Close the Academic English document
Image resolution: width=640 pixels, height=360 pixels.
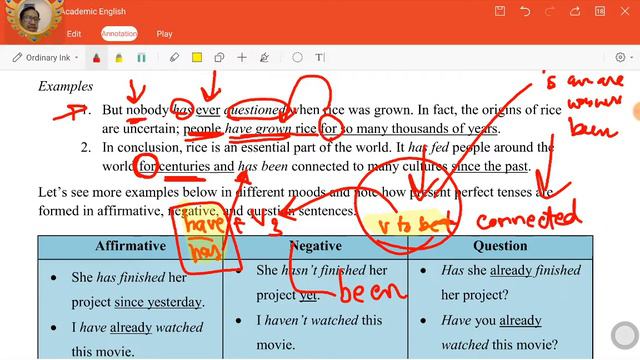pos(625,11)
